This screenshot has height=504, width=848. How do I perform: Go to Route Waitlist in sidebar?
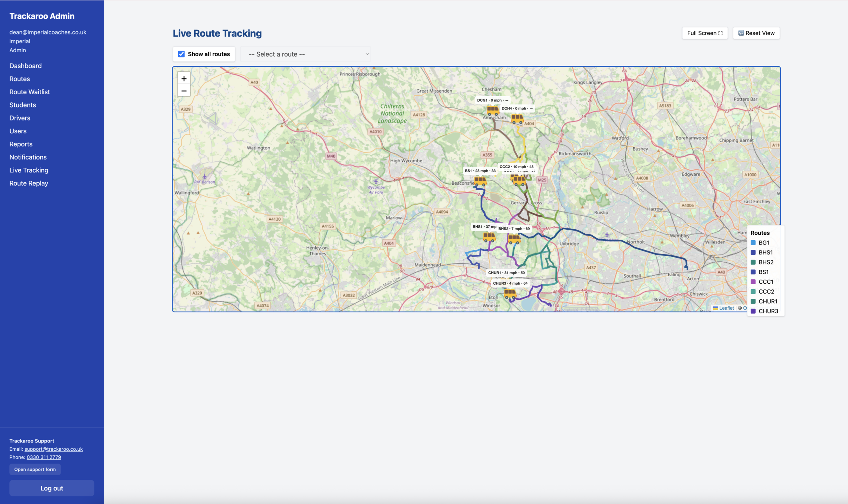point(29,92)
